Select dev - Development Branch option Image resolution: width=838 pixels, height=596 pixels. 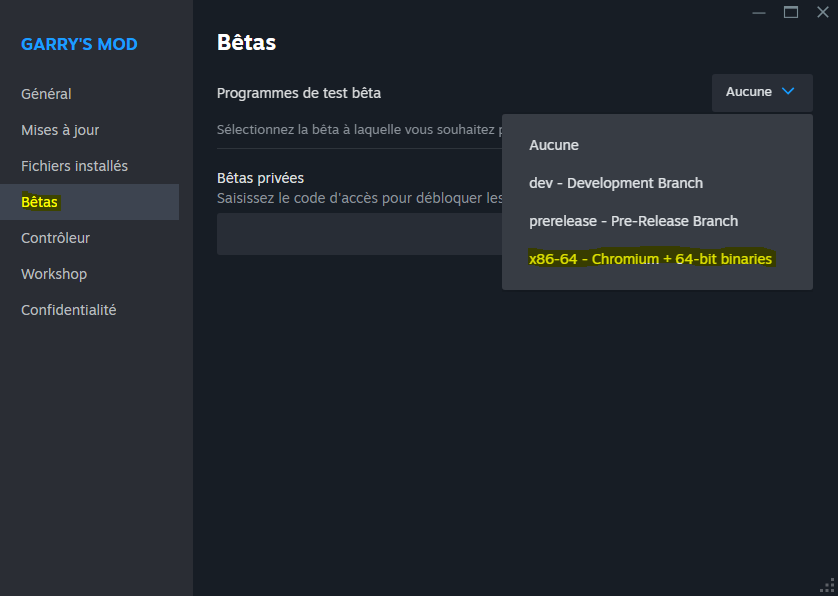tap(657, 183)
